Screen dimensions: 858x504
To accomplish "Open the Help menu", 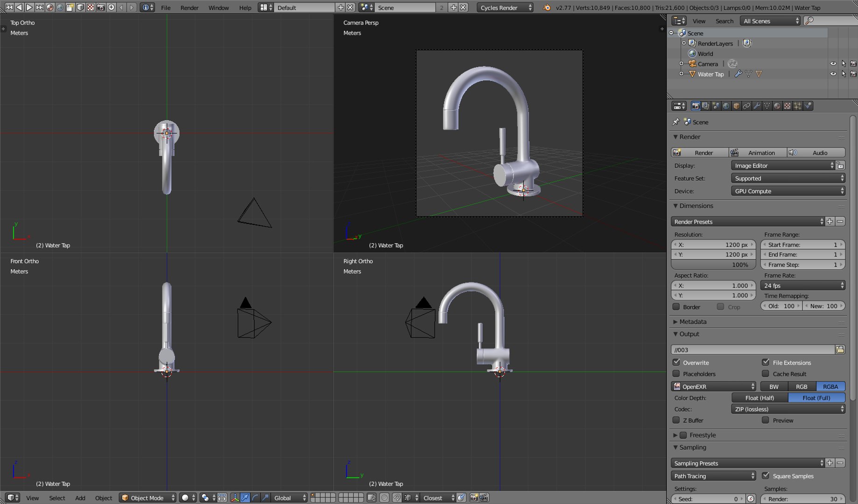I will tap(245, 7).
